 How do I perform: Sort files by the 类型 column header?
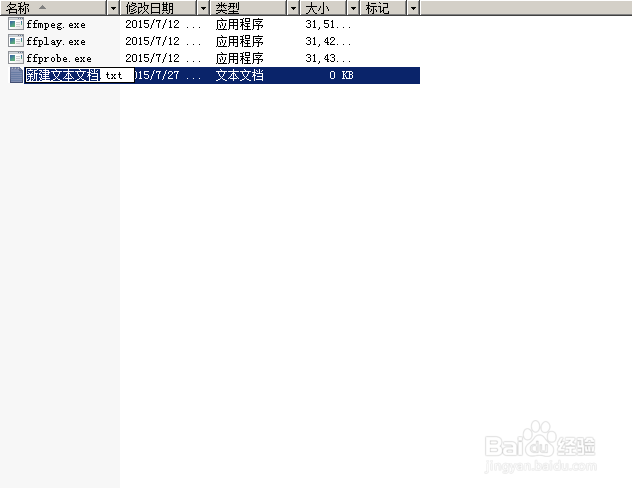point(249,8)
